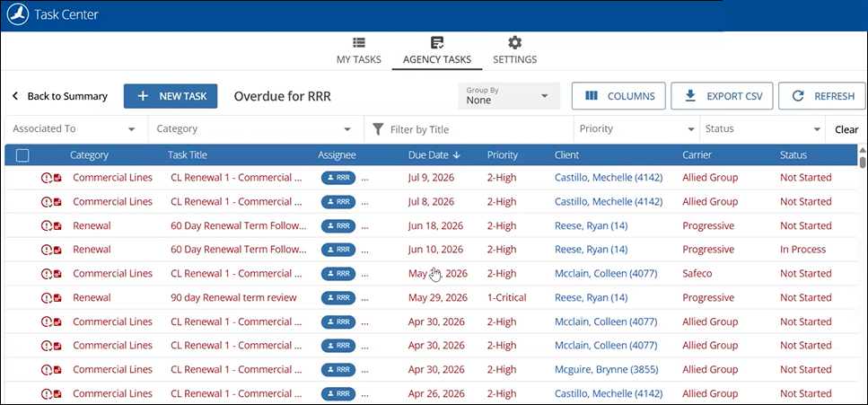
Task: Tick the select-all checkbox in the table header
Action: click(x=22, y=155)
